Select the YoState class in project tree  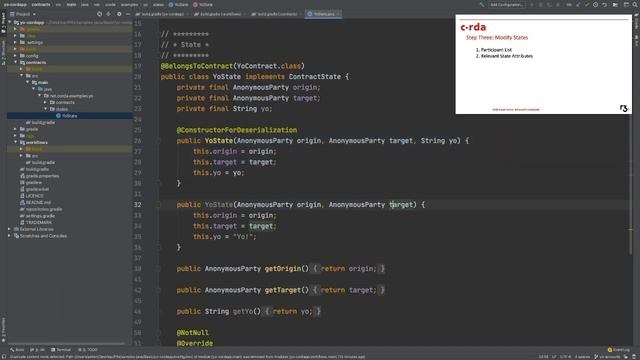pos(69,116)
